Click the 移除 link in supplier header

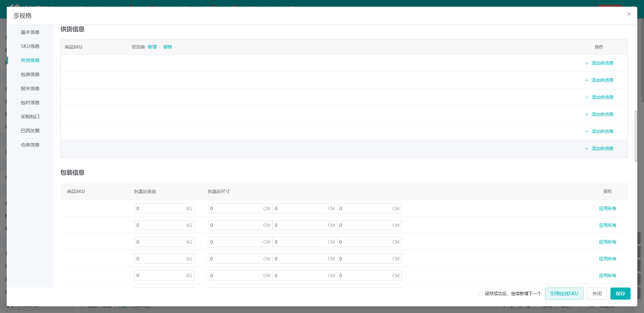pos(168,47)
